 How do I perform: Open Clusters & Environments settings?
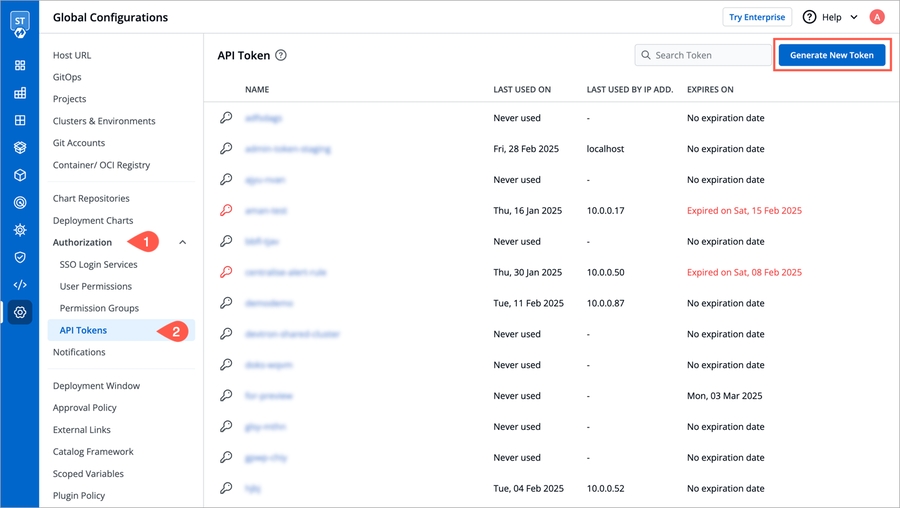point(104,121)
